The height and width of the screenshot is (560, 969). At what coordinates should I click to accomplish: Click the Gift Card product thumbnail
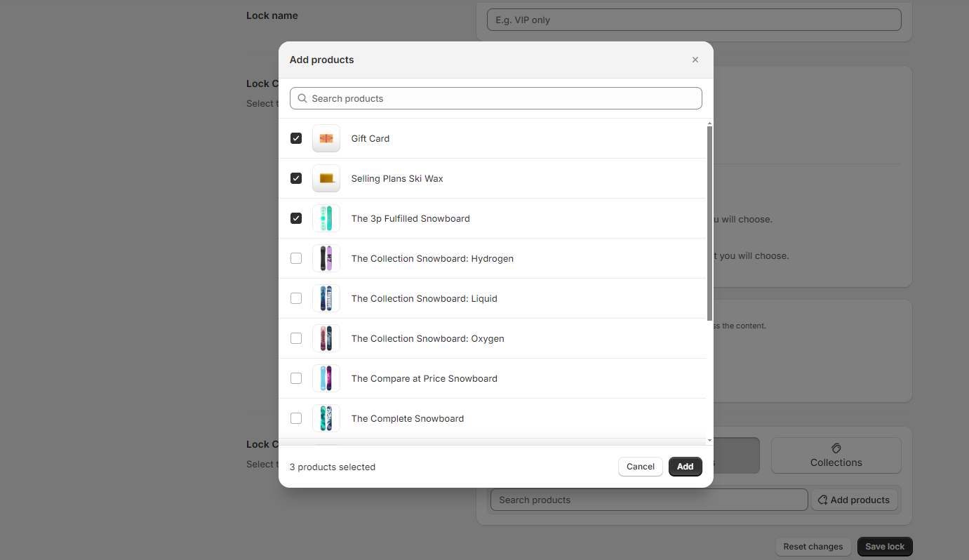(x=326, y=138)
